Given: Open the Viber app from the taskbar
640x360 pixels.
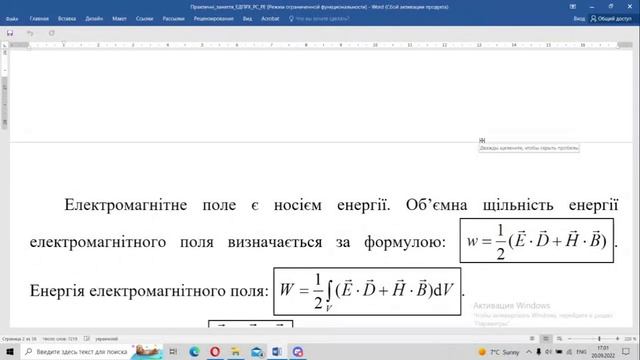Looking at the screenshot, I should (x=298, y=352).
